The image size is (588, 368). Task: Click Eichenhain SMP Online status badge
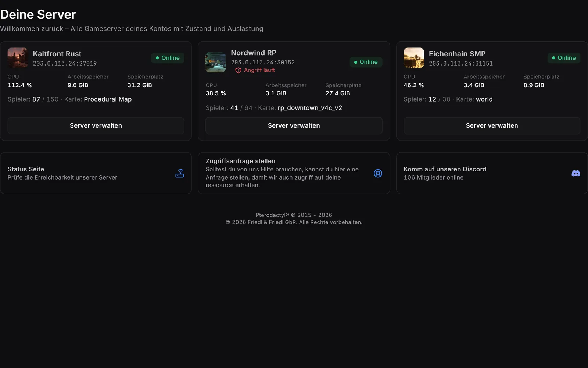564,58
